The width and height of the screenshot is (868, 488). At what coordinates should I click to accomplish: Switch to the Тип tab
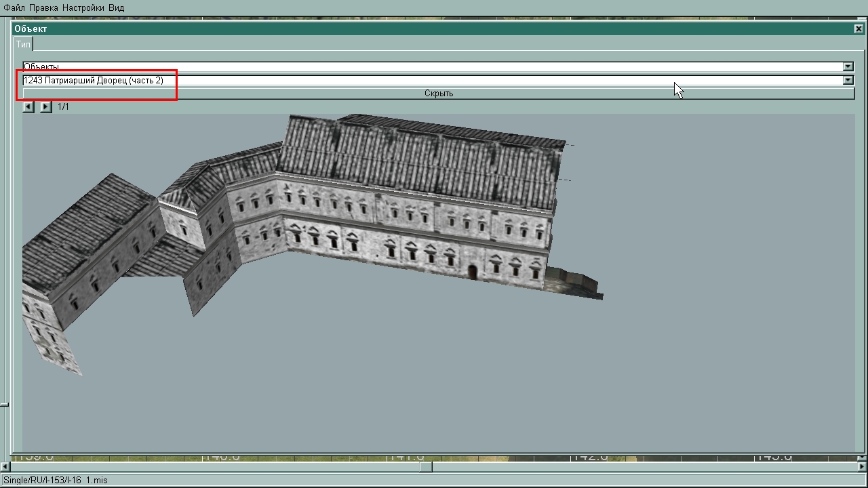pos(23,44)
